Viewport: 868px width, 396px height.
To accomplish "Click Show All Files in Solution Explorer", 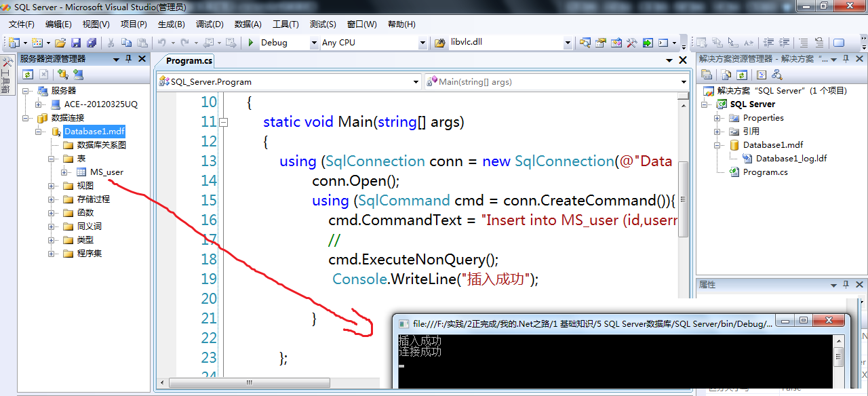I will click(726, 75).
